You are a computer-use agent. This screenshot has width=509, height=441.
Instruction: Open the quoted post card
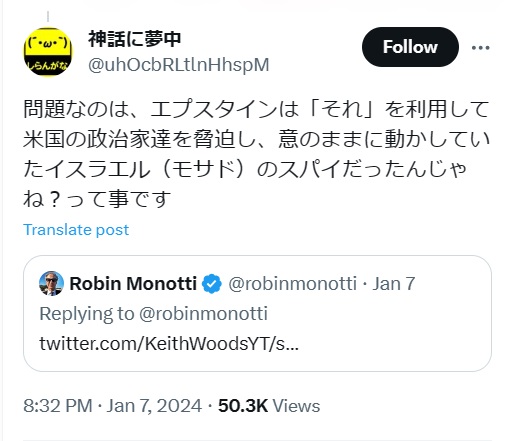(x=257, y=313)
